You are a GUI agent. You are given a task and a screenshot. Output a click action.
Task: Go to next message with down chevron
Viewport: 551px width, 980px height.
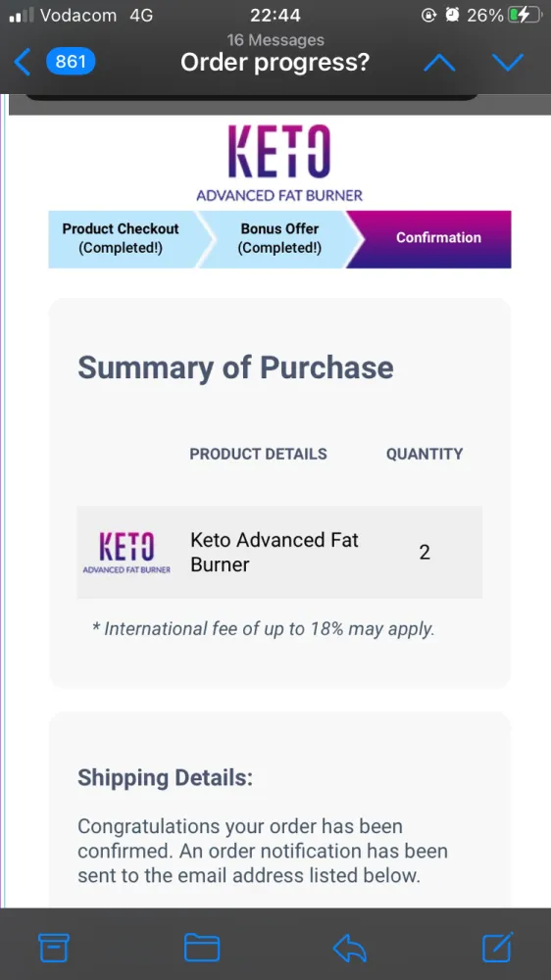(507, 63)
